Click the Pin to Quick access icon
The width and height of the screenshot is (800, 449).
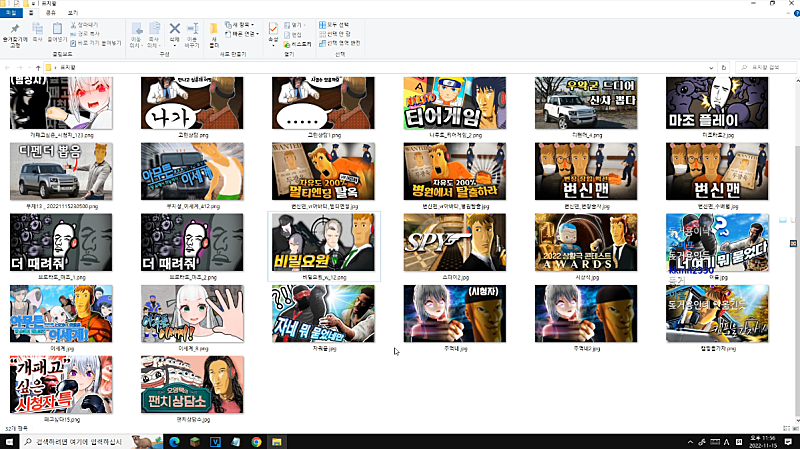pyautogui.click(x=14, y=30)
